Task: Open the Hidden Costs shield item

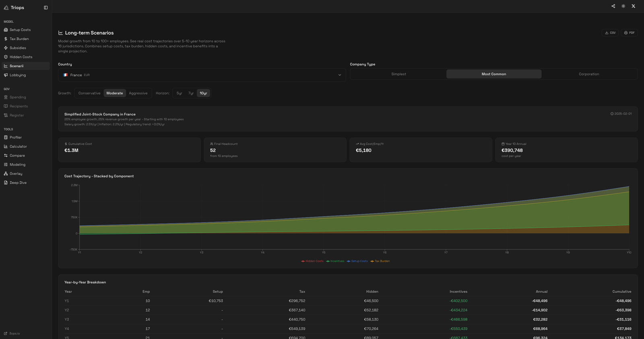Action: tap(21, 57)
